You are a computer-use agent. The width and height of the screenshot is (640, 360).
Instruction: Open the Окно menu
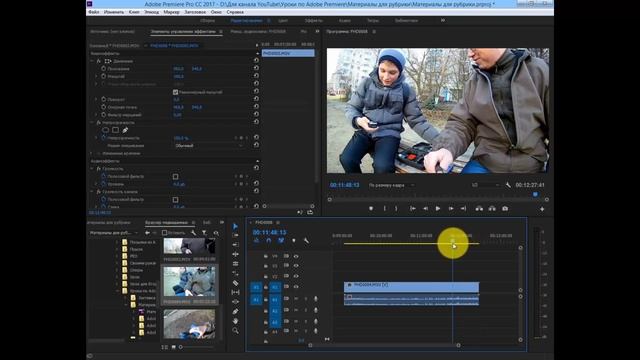tap(216, 12)
